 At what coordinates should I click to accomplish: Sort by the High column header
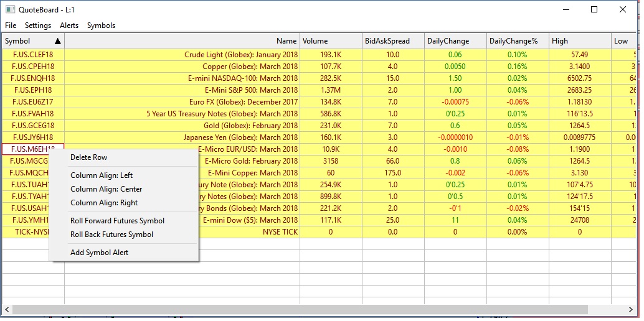pos(580,41)
